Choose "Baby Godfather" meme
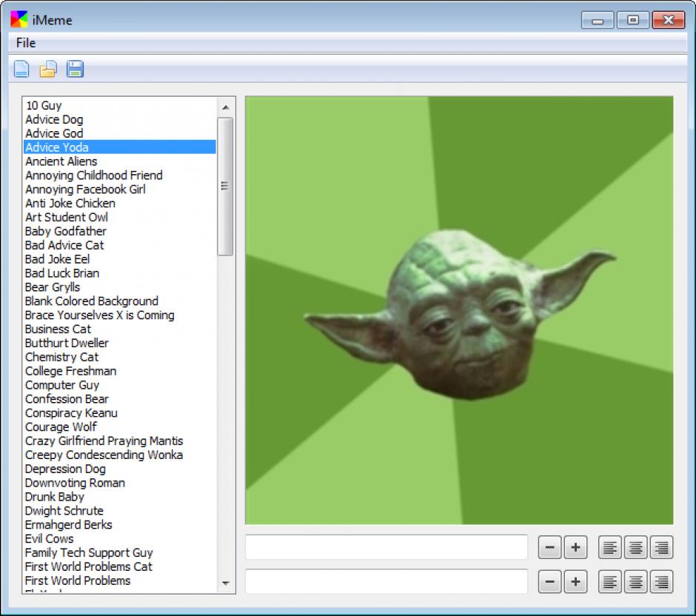The image size is (696, 616). coord(120,231)
